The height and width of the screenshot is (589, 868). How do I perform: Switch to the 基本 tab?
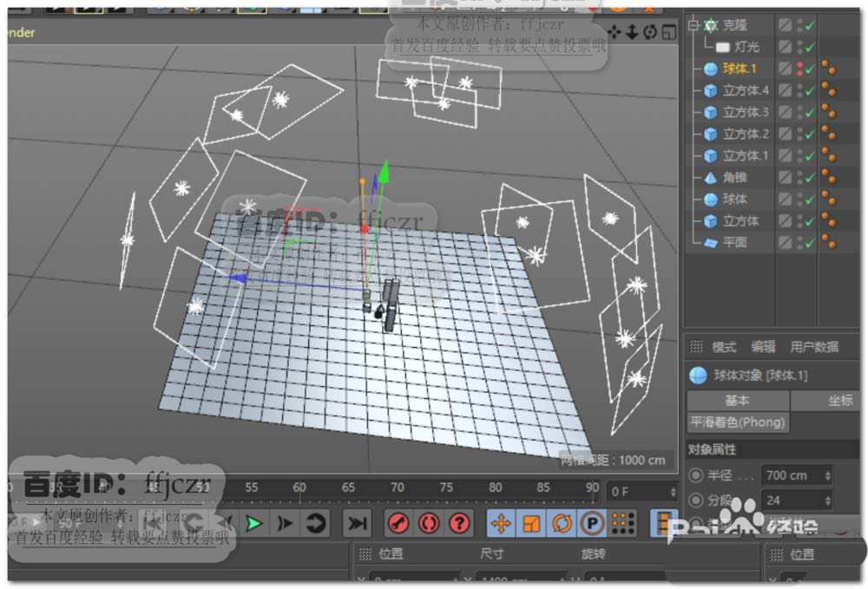737,401
